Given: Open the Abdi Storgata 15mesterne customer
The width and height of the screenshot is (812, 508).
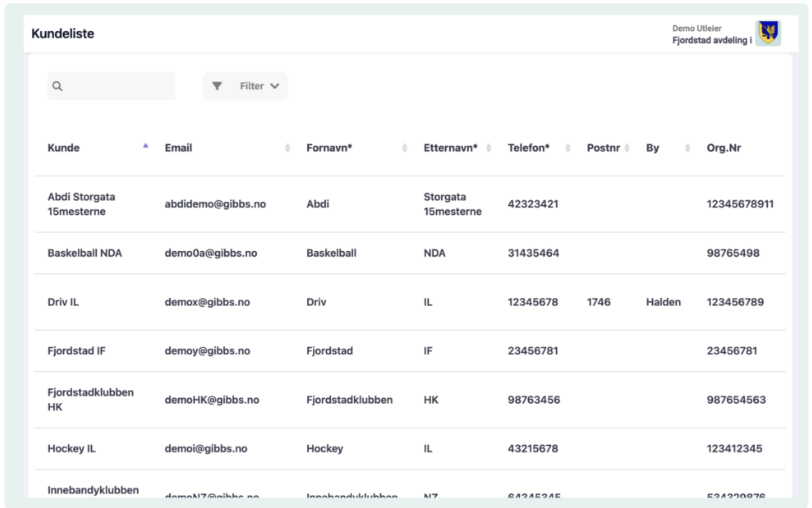Looking at the screenshot, I should coord(81,204).
